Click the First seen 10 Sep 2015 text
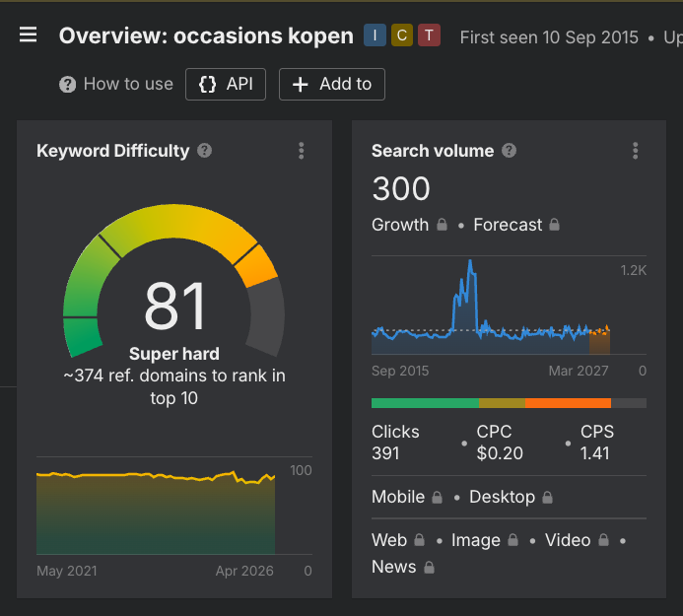 (x=549, y=37)
